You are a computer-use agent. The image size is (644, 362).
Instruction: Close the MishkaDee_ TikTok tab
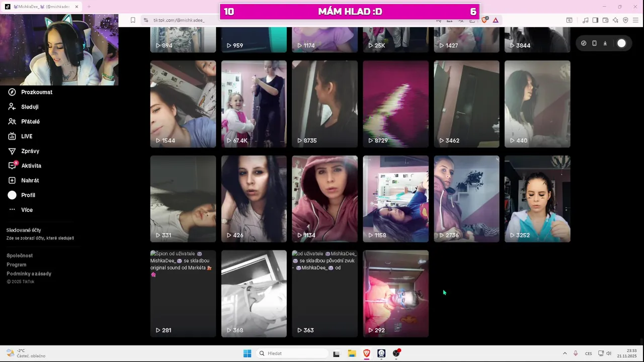[x=76, y=7]
